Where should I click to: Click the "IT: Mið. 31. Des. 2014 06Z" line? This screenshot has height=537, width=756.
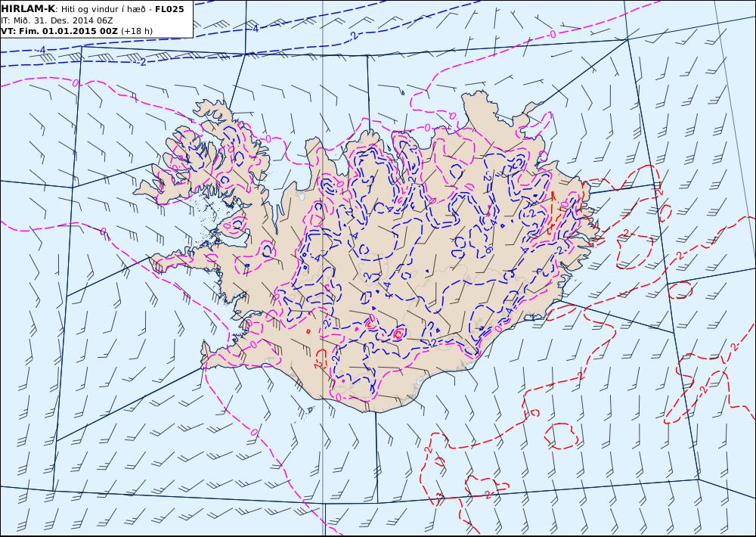[x=57, y=20]
